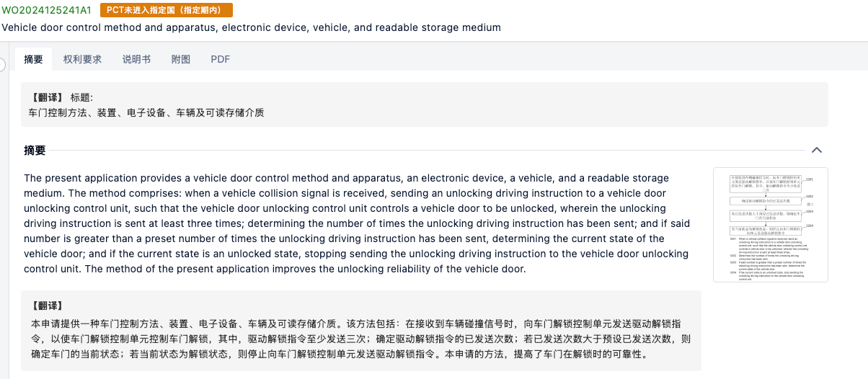Image resolution: width=868 pixels, height=379 pixels.
Task: Click the horizontal divider line beside 摘要 heading
Action: [x=425, y=151]
